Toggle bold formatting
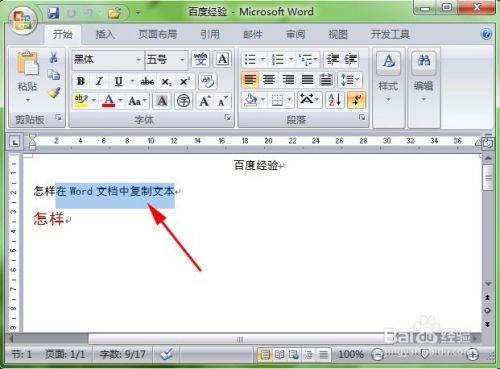 pyautogui.click(x=81, y=81)
